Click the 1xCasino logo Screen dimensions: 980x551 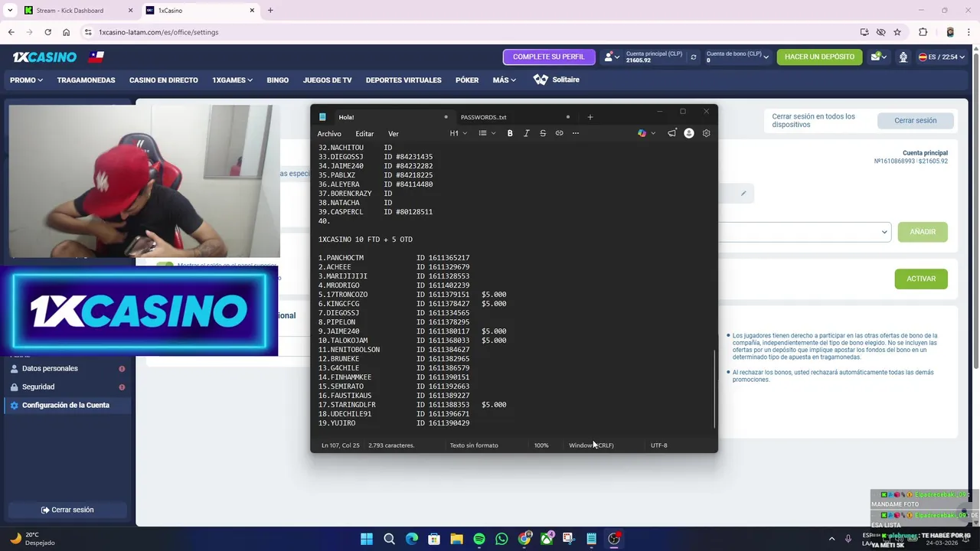(x=44, y=57)
